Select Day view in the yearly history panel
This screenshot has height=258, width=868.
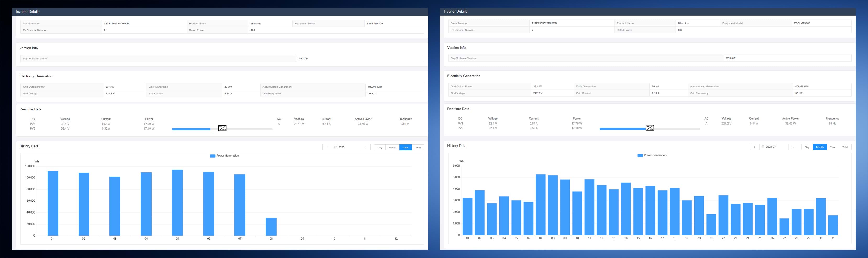click(380, 148)
